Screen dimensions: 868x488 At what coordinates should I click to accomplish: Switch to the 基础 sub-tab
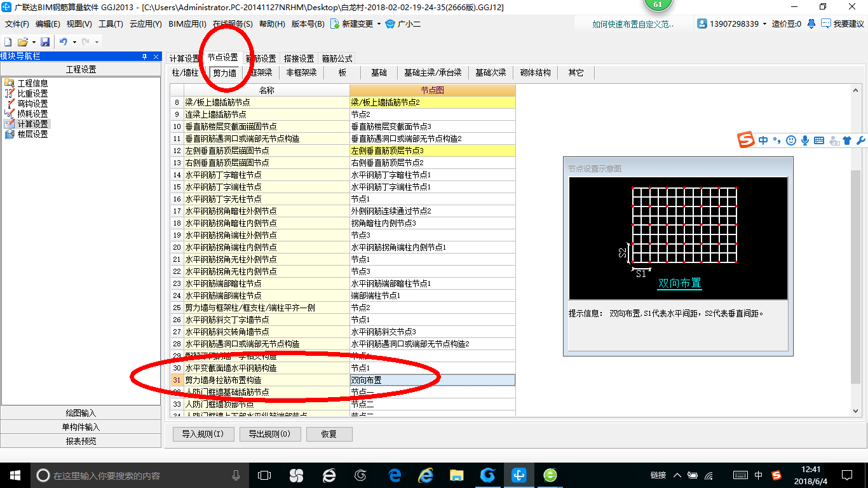point(379,72)
